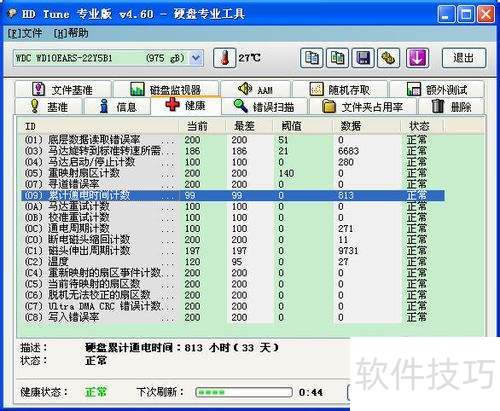
Task: Select the highlighted (09) 累计通电时间计数 row
Action: 233,195
